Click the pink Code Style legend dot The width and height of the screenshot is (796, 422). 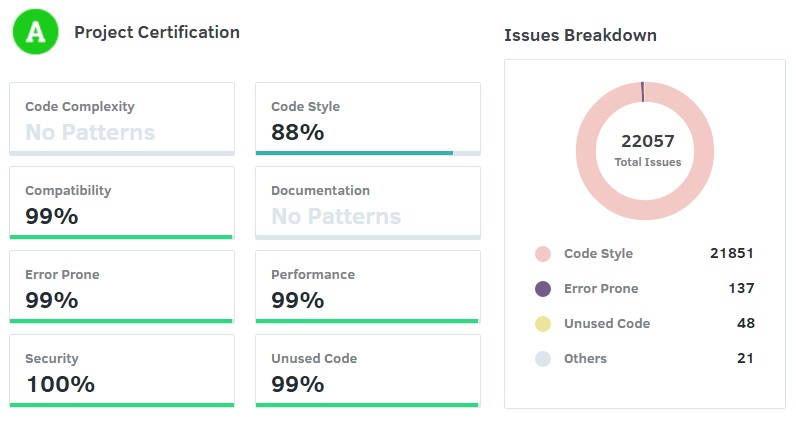point(543,254)
